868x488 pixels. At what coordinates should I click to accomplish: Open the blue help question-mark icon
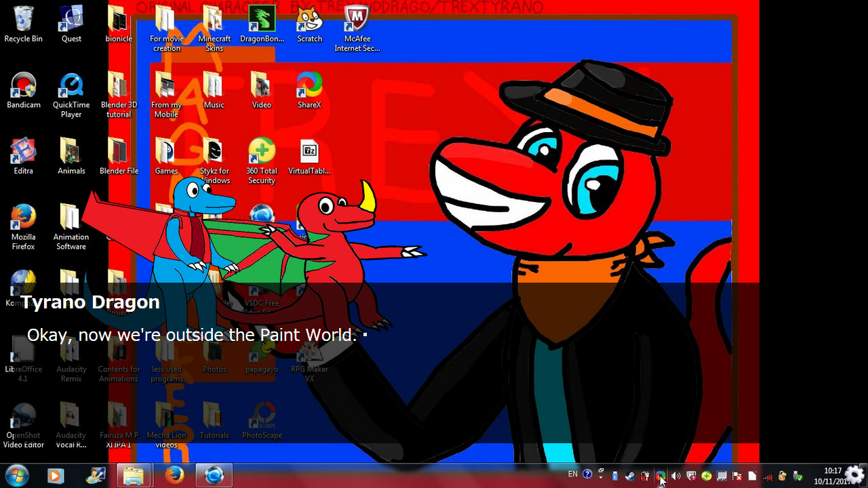[587, 474]
